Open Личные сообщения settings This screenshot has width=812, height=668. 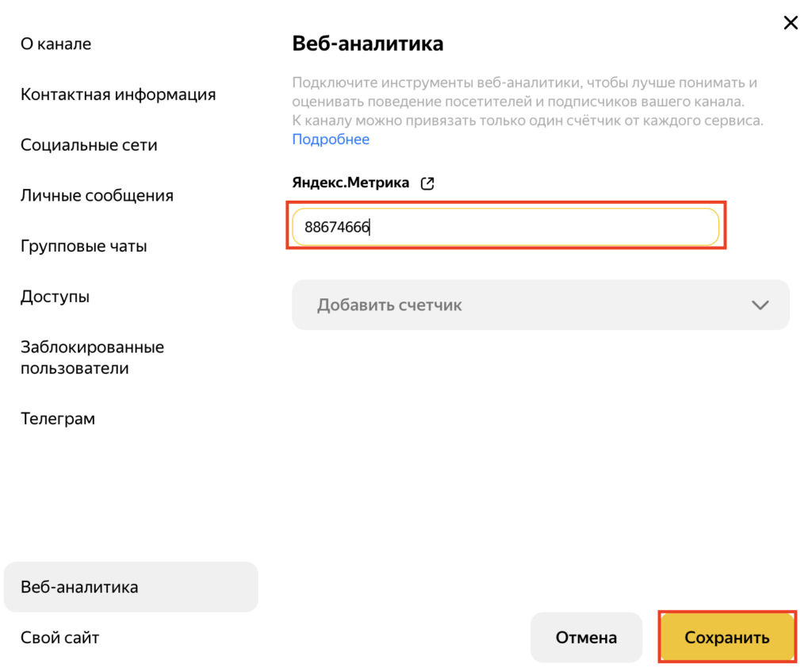pyautogui.click(x=97, y=195)
